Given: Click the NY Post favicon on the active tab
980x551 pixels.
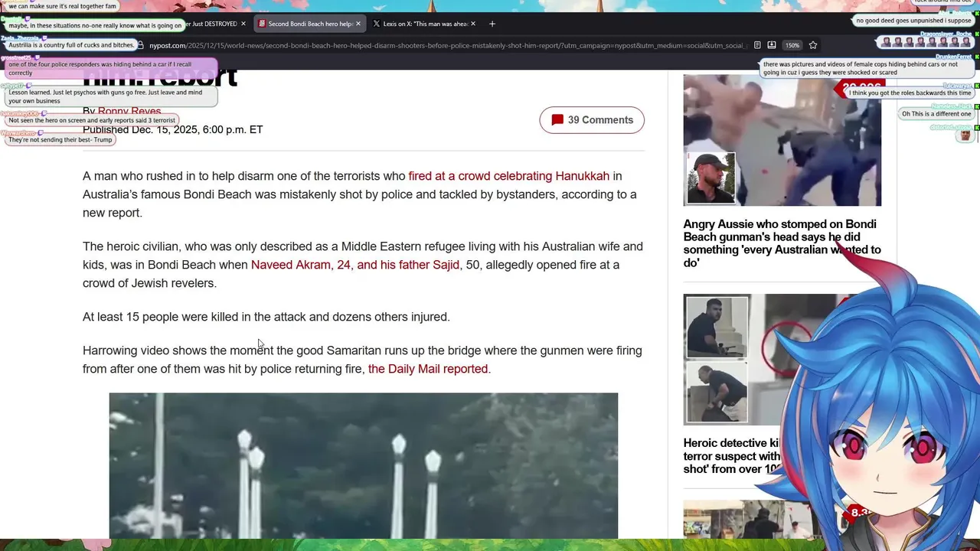Looking at the screenshot, I should point(262,24).
